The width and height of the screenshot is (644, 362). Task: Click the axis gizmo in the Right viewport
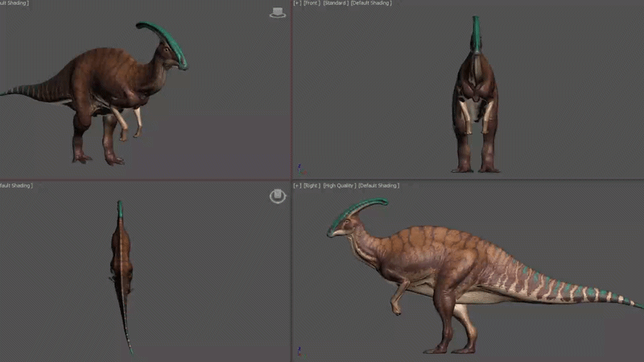coord(300,352)
